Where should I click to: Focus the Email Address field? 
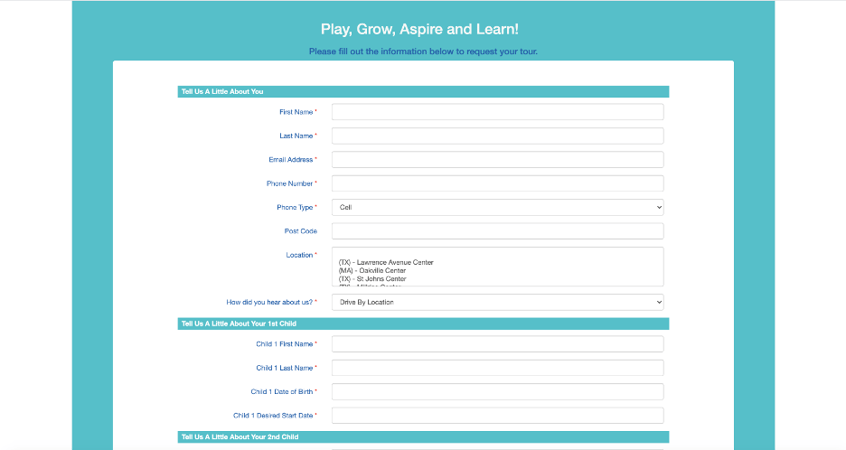tap(497, 159)
